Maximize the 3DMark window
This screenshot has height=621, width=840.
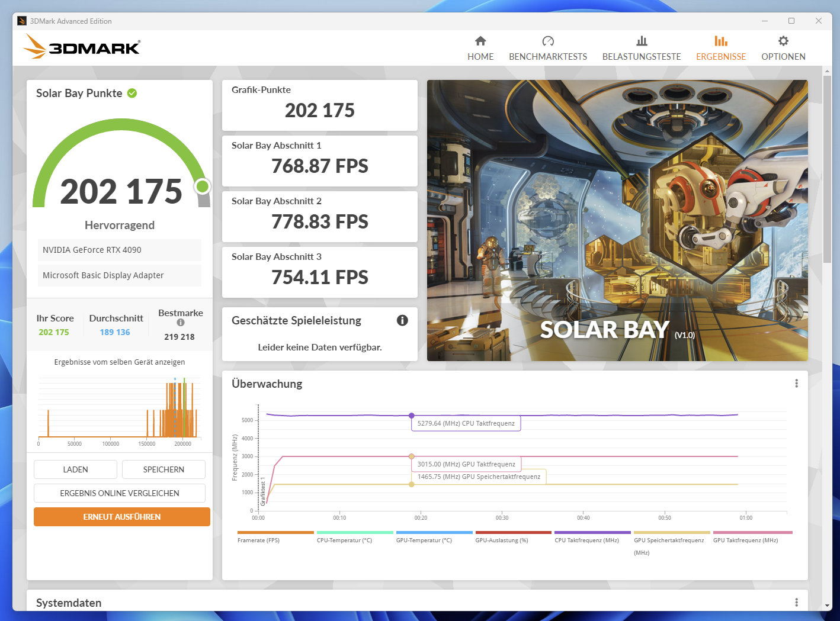[791, 21]
